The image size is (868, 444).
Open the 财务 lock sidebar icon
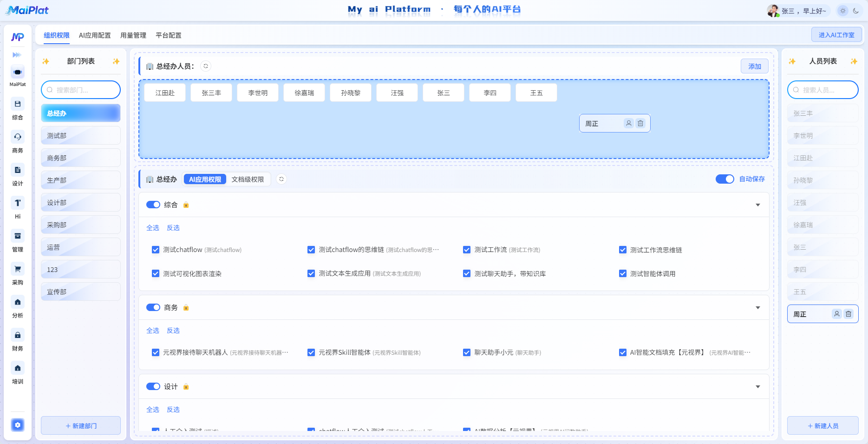coord(18,335)
